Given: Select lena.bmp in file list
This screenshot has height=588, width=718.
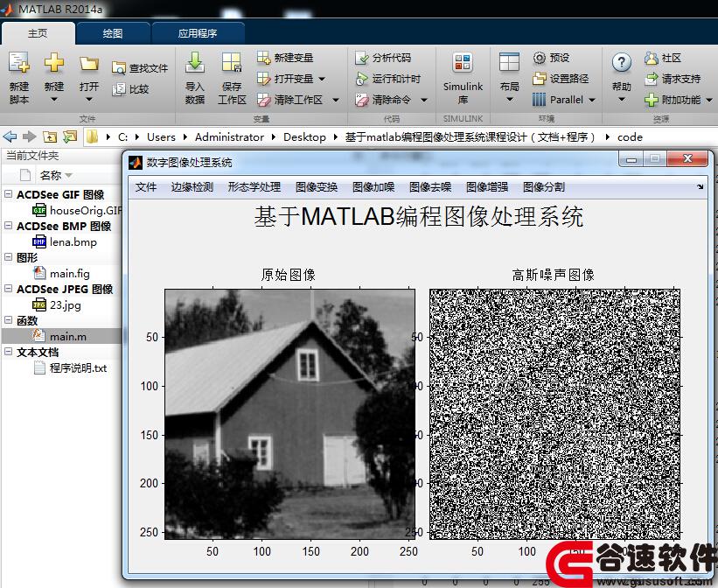Looking at the screenshot, I should pos(65,242).
